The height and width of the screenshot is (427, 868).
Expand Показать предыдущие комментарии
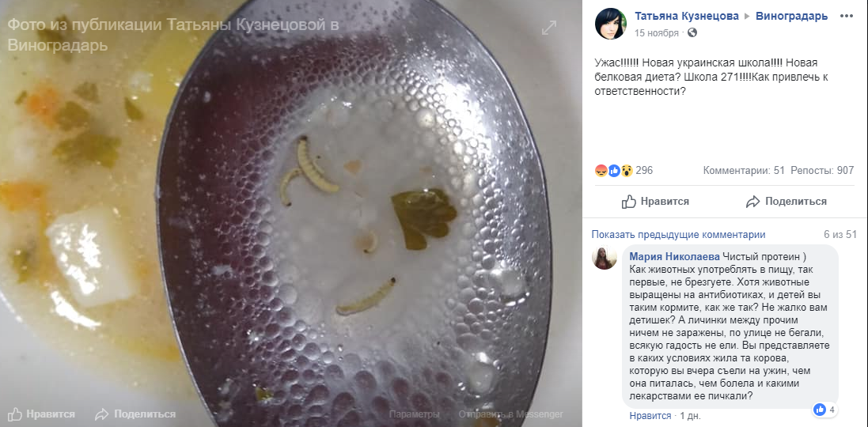click(678, 234)
